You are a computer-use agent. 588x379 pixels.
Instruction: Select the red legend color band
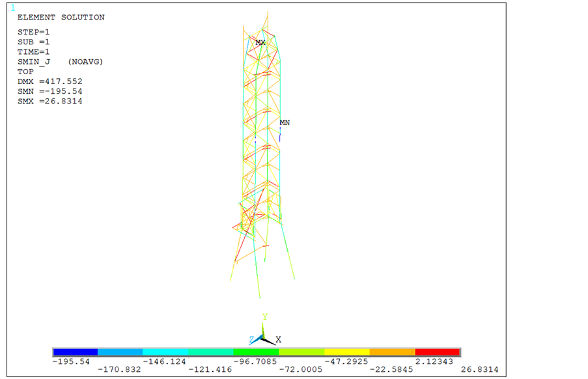click(x=438, y=352)
